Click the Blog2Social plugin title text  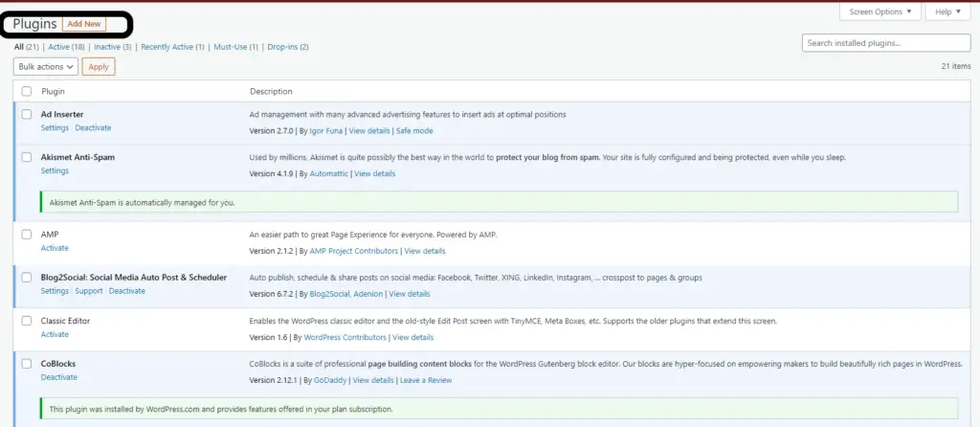[x=134, y=278]
